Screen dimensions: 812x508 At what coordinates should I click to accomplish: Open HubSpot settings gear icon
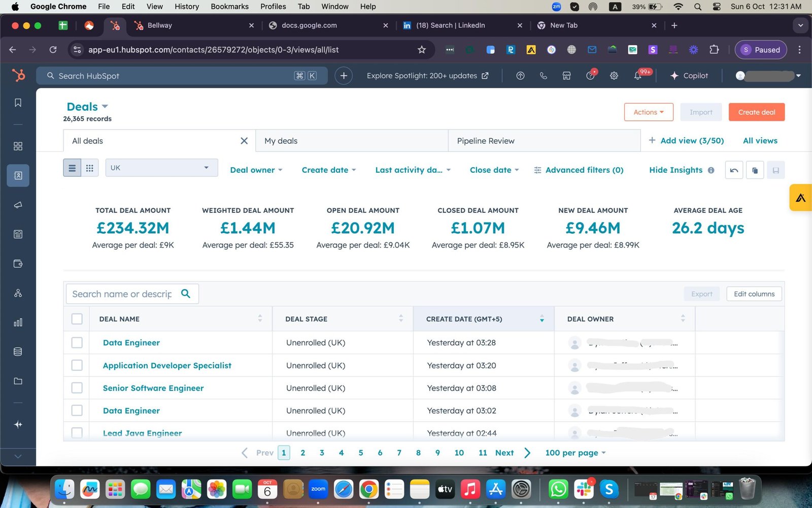(x=614, y=76)
